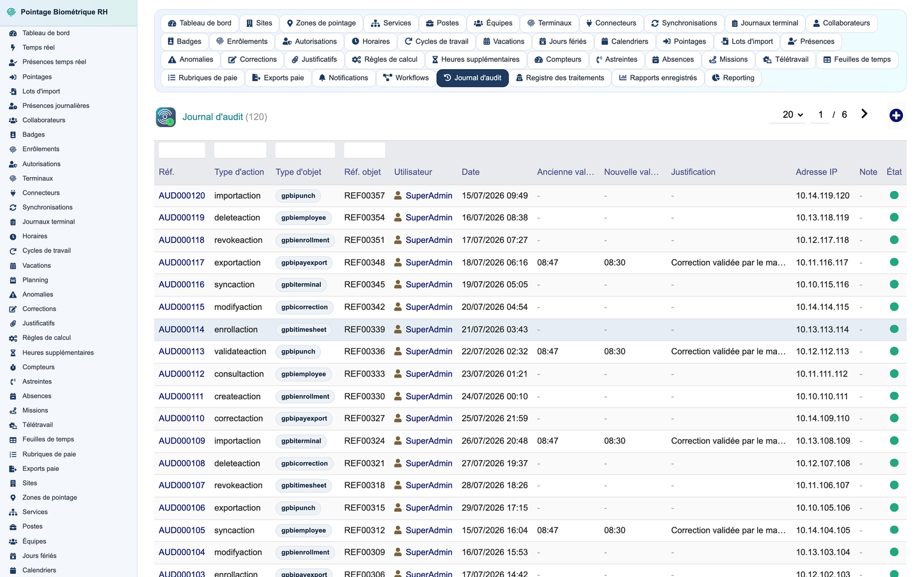
Task: Open SuperAdmin user in AUD000111 row
Action: [x=428, y=396]
